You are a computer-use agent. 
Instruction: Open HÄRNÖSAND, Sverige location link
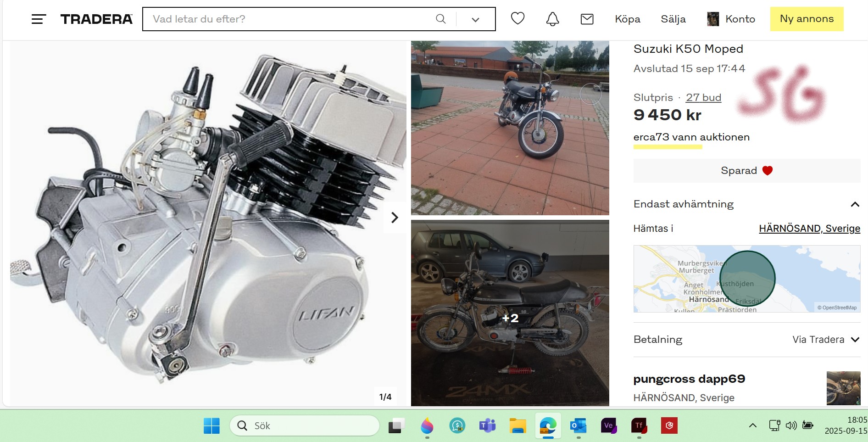pos(809,229)
